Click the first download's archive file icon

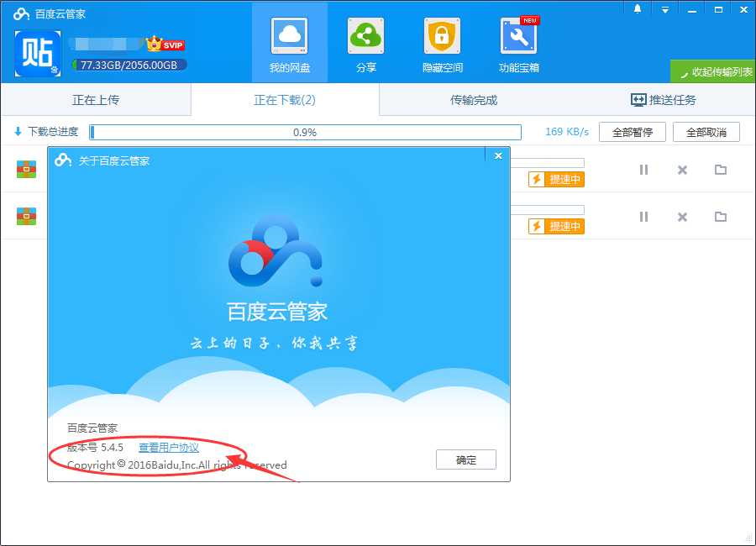[x=27, y=170]
